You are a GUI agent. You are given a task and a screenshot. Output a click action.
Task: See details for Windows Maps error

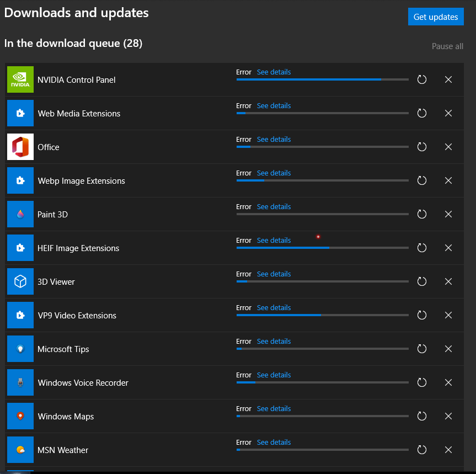click(x=274, y=409)
